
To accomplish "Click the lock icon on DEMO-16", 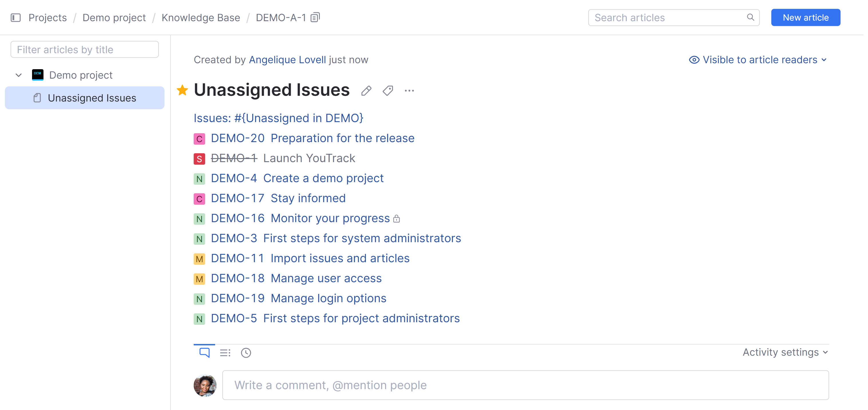I will [397, 219].
